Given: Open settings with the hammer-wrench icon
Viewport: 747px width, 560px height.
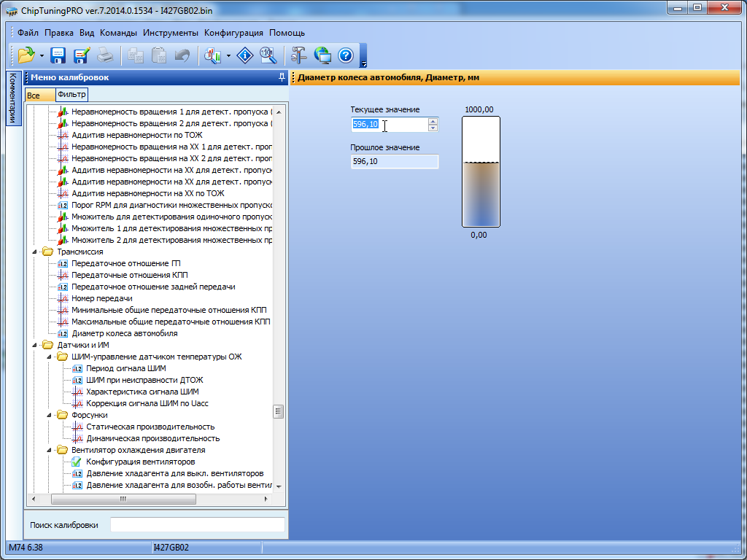Looking at the screenshot, I should tap(298, 55).
